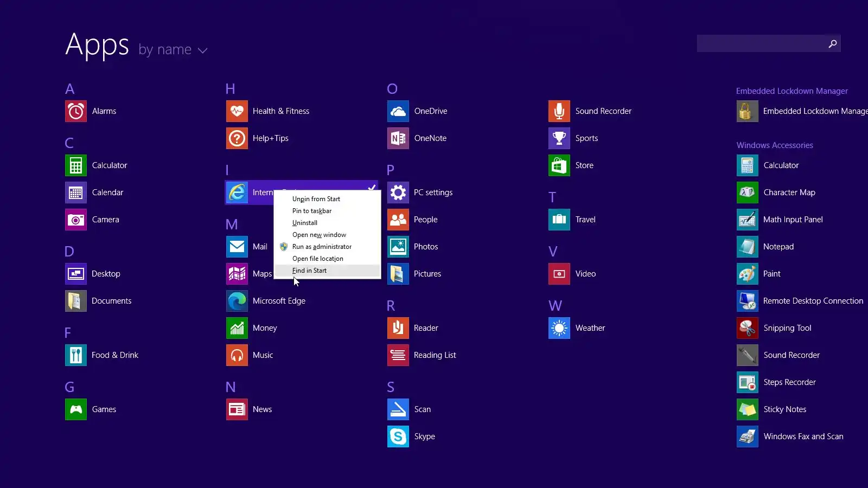This screenshot has height=488, width=868.
Task: Open Health & Fitness icon
Action: click(x=237, y=111)
